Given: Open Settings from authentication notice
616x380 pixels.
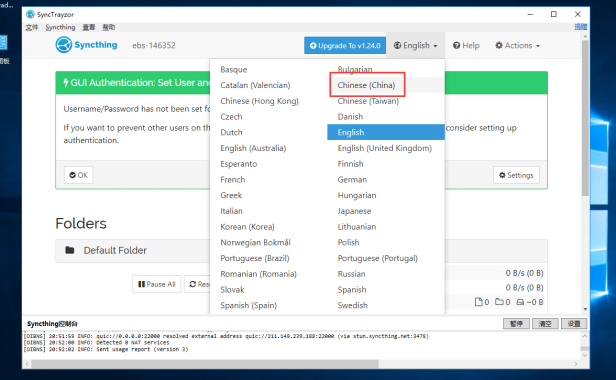Looking at the screenshot, I should click(516, 175).
